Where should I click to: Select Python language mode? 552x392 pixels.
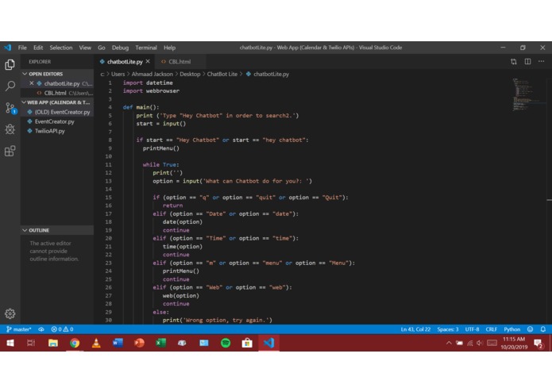tap(511, 329)
